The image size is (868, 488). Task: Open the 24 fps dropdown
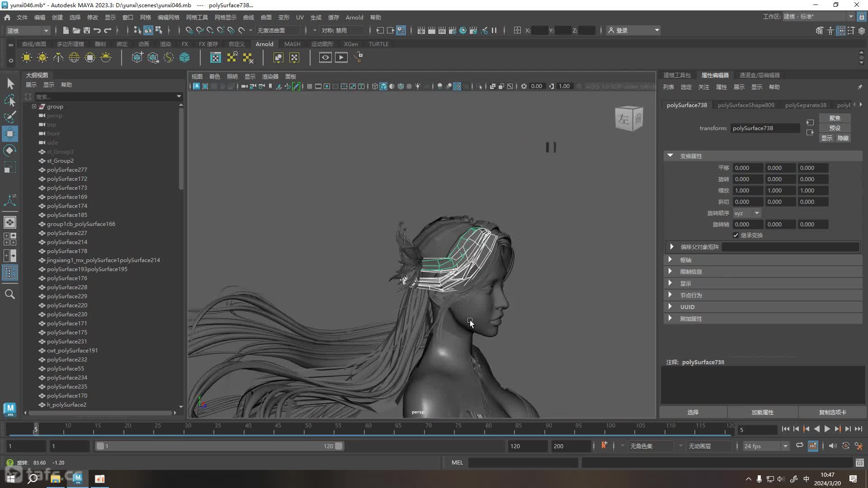tap(766, 446)
